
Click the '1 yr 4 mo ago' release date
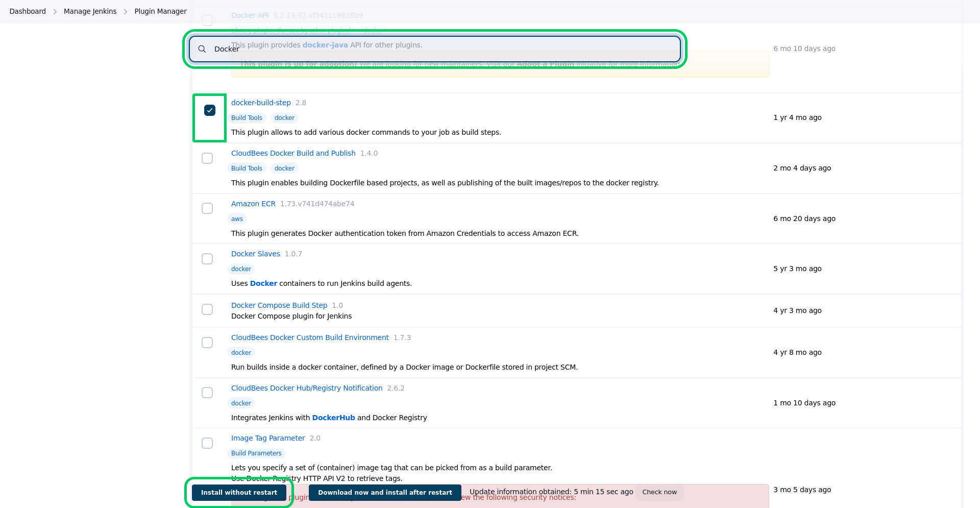coord(797,117)
